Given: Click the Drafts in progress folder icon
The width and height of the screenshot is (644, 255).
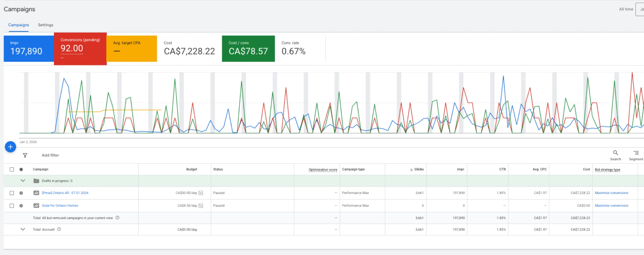Looking at the screenshot, I should [x=36, y=181].
